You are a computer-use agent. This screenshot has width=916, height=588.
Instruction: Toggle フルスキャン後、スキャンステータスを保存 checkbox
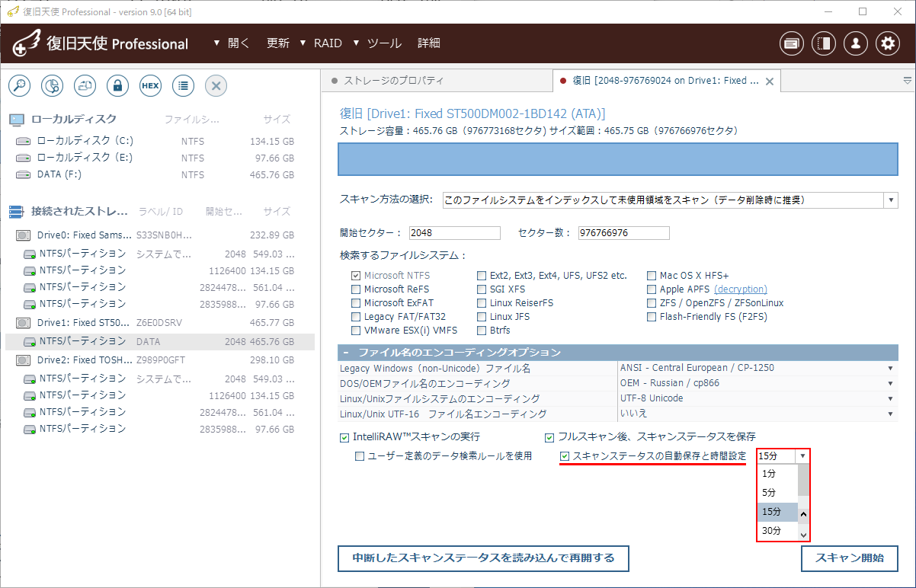549,437
